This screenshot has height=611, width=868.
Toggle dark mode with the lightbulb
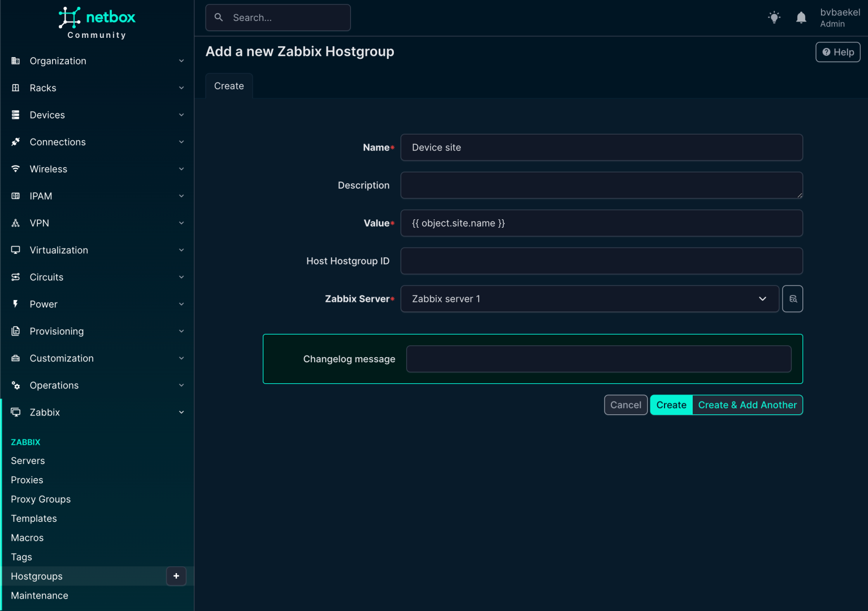tap(774, 17)
